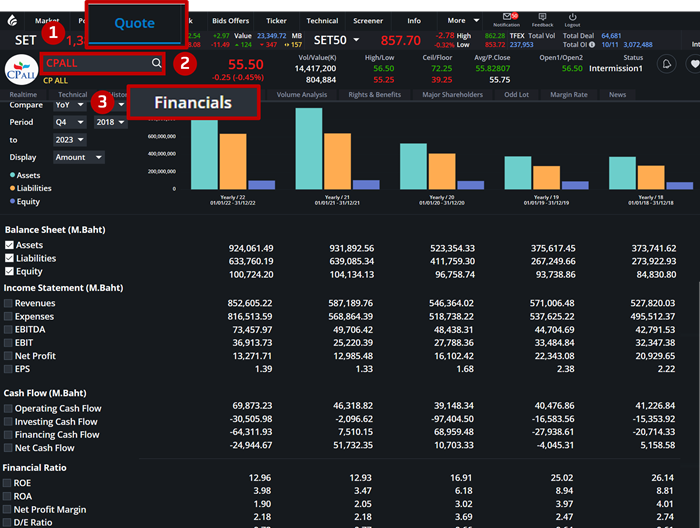Viewport: 700px width, 528px height.
Task: Open the Display Amount dropdown
Action: (79, 157)
